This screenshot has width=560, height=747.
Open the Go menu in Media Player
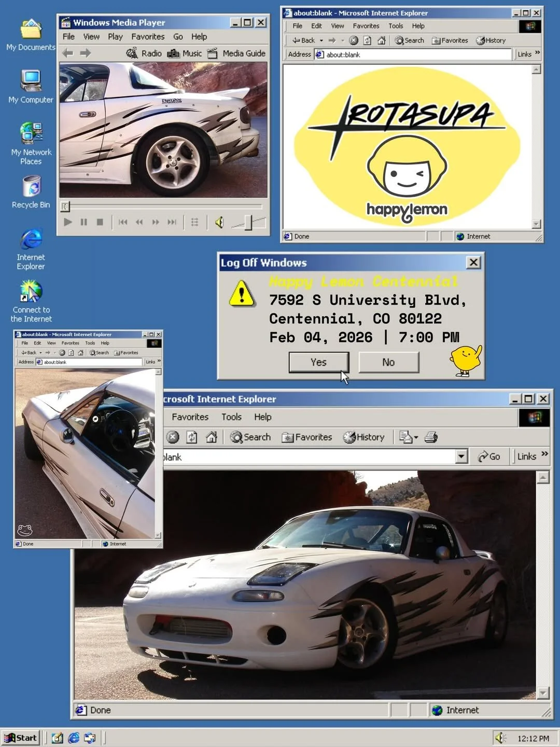pos(178,36)
